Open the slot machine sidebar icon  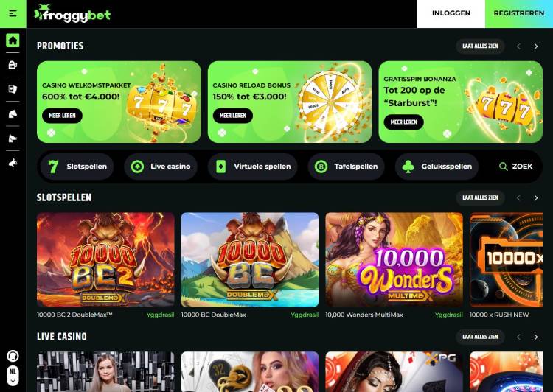coord(13,65)
